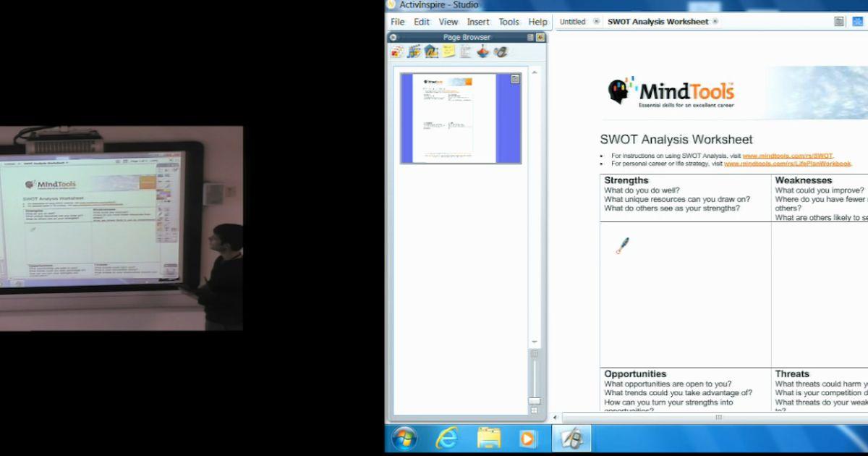Click the small-thumbnails grid icon above slider
This screenshot has width=868, height=456.
[x=535, y=353]
